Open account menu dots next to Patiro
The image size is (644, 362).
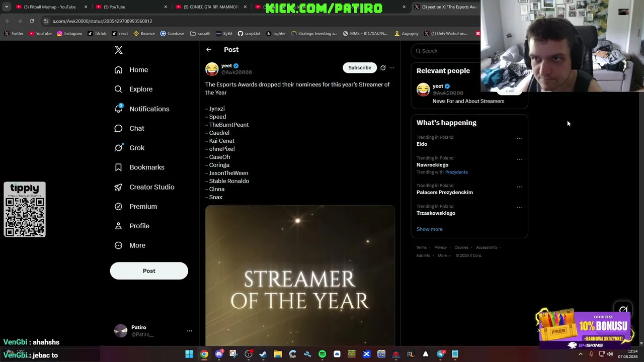click(190, 331)
